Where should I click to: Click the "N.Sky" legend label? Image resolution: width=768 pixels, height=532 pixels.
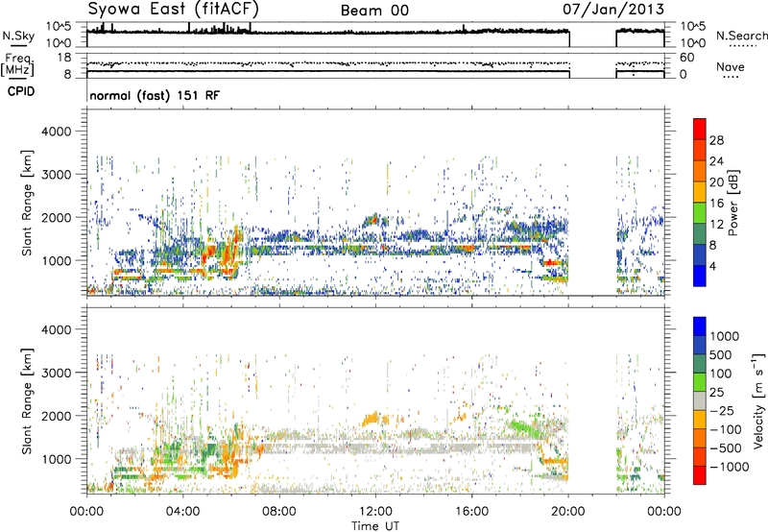[18, 36]
